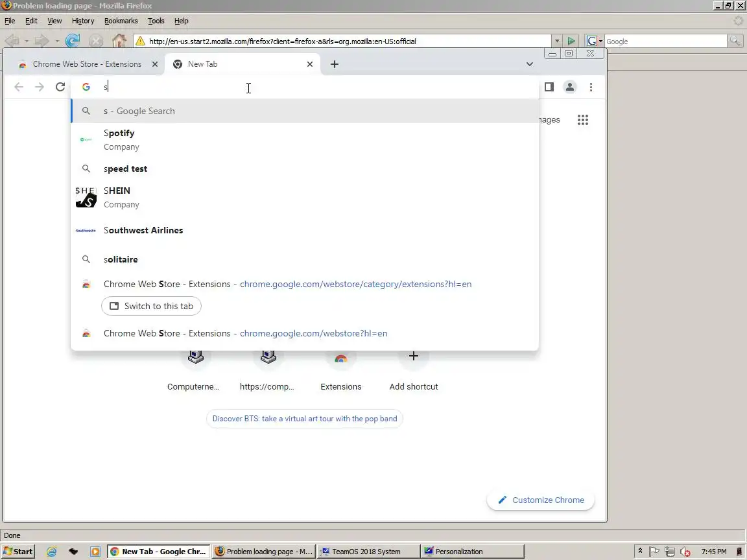Click Windows Start button
747x560 pixels.
18,552
